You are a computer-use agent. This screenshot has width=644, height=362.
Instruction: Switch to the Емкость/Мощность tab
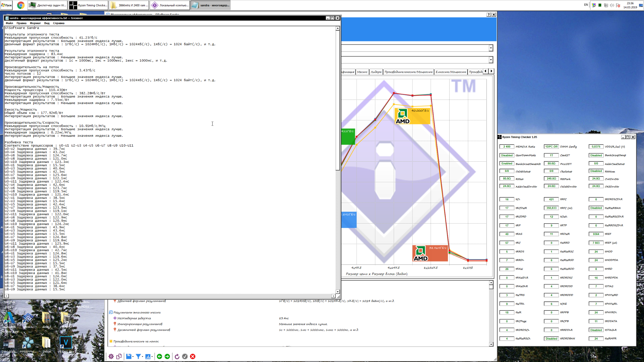[450, 72]
